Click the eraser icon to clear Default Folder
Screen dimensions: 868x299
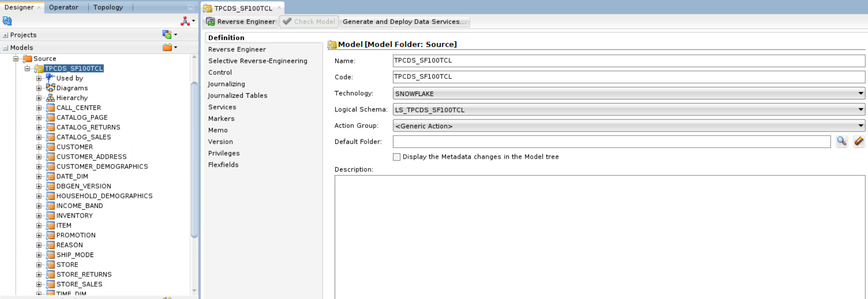858,142
